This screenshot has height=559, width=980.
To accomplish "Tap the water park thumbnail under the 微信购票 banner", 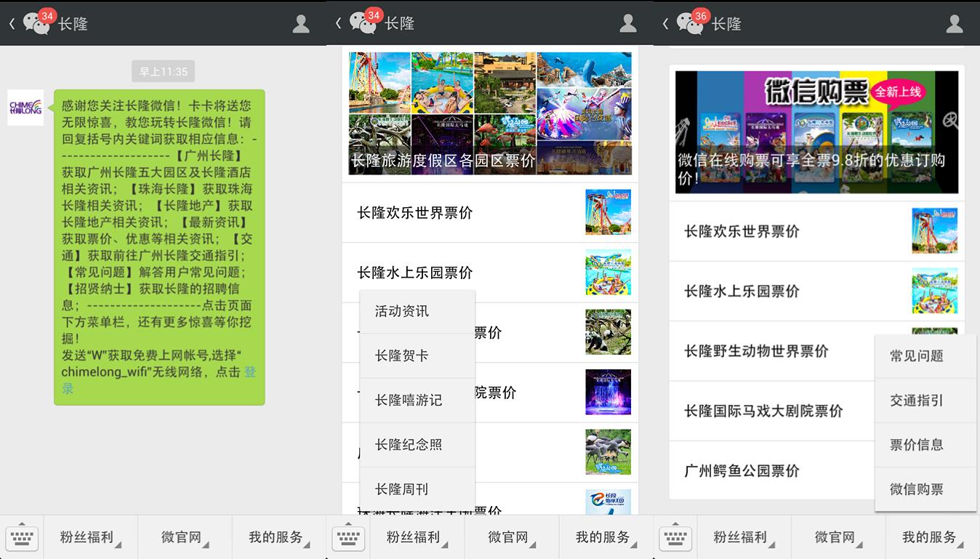I will (x=935, y=291).
